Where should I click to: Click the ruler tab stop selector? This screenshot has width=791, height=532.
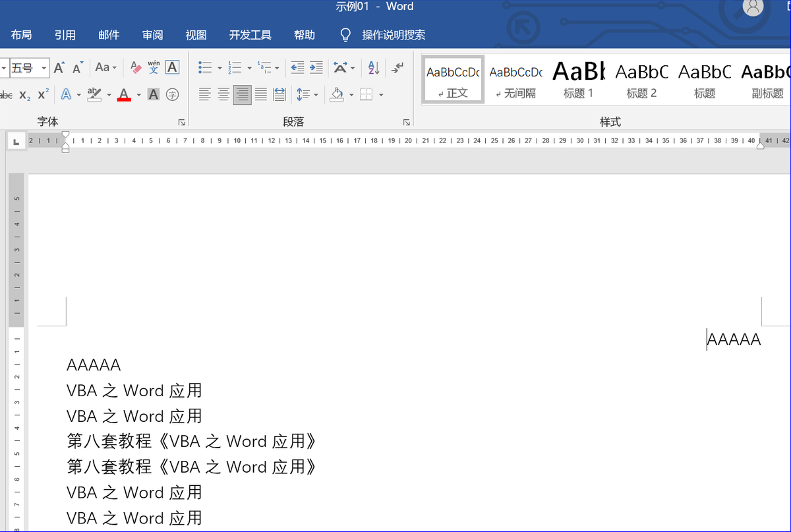point(16,140)
